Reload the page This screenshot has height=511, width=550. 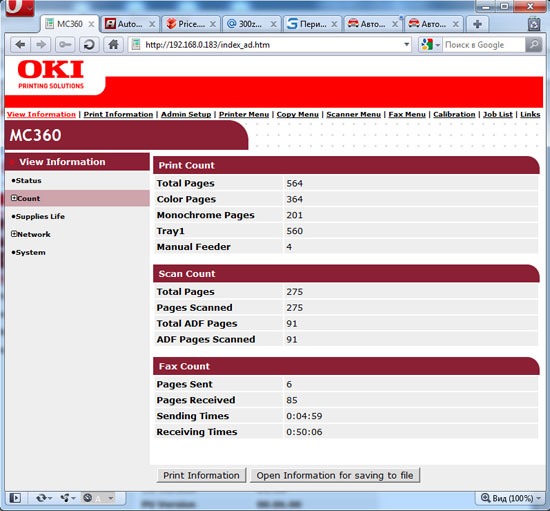pos(89,45)
